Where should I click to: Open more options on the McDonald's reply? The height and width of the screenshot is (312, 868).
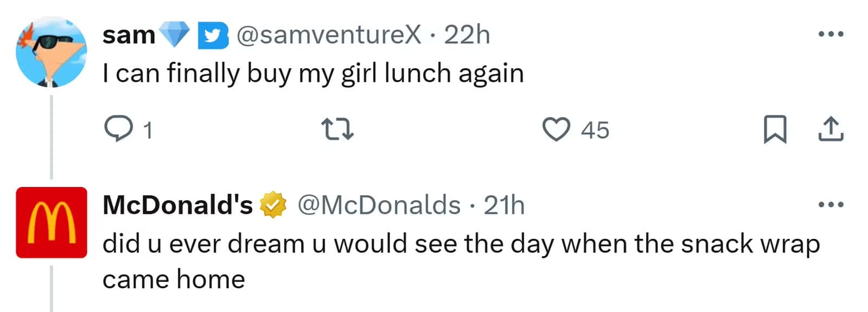pyautogui.click(x=831, y=205)
